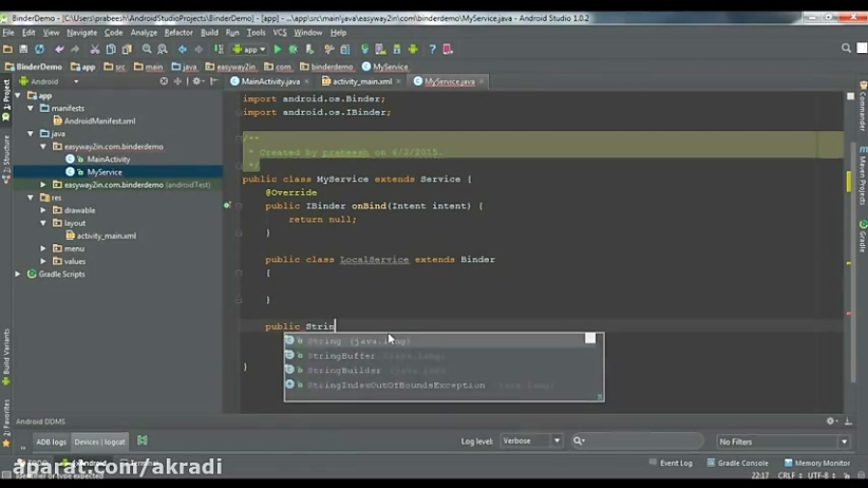Click the Make Project icon
Screen dimensions: 868x488
pyautogui.click(x=219, y=49)
